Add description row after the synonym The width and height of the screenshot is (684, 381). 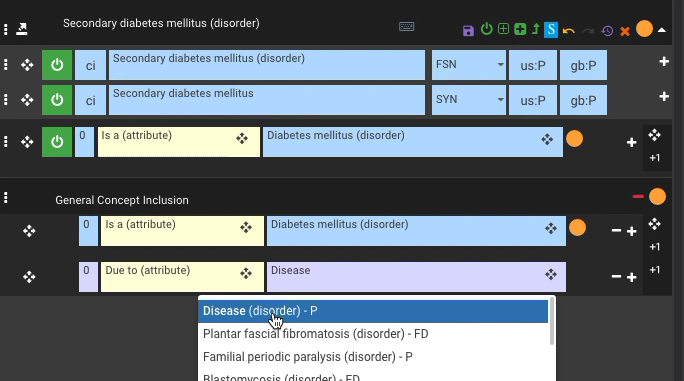click(x=664, y=96)
